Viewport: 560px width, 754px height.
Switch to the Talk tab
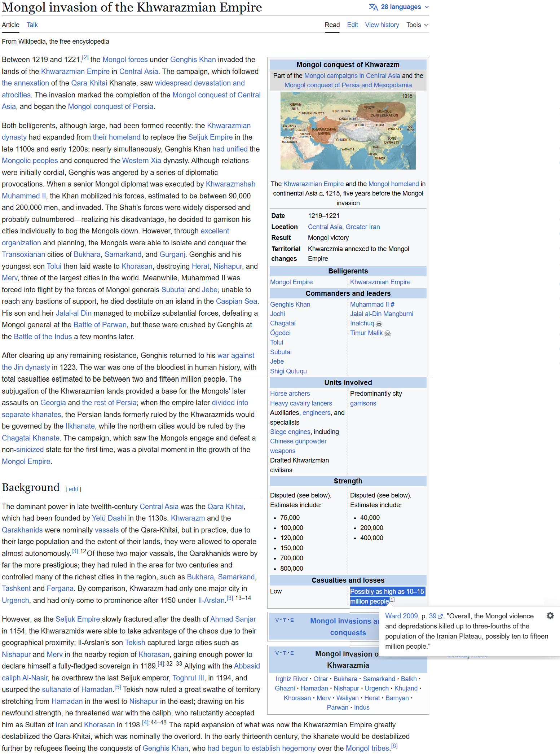coord(32,25)
